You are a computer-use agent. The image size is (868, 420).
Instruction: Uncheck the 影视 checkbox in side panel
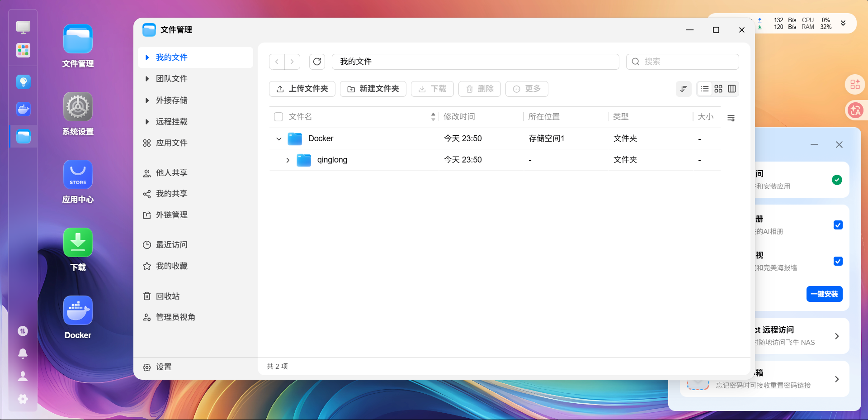838,261
